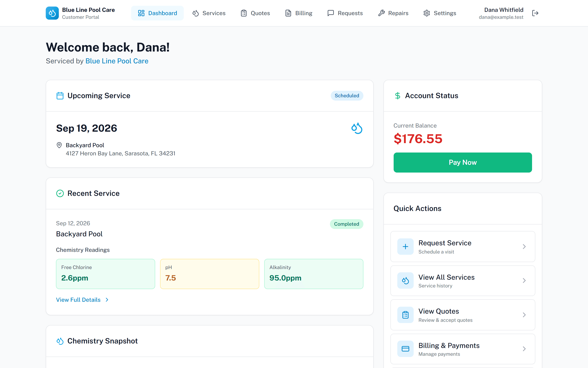Click the Scheduled status badge
This screenshot has height=368, width=588.
coord(347,96)
